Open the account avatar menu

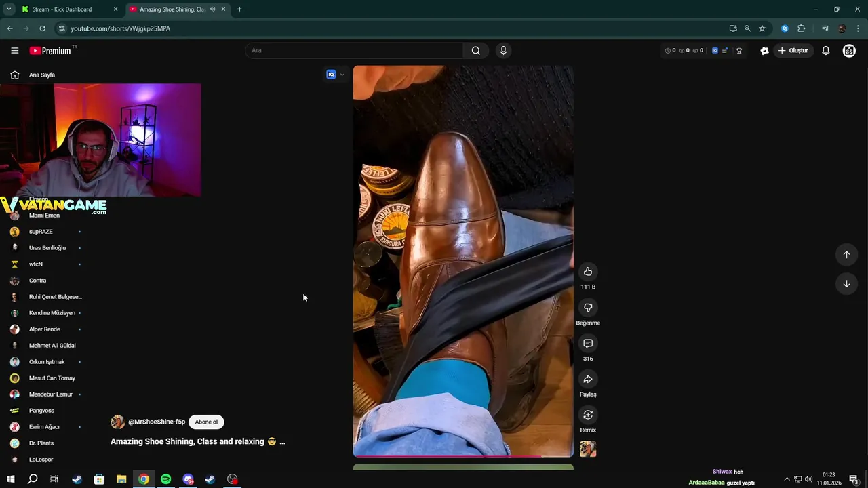(849, 51)
